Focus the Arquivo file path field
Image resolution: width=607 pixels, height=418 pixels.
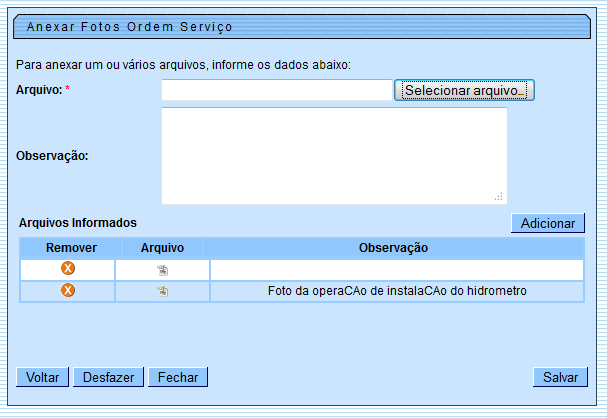(276, 91)
